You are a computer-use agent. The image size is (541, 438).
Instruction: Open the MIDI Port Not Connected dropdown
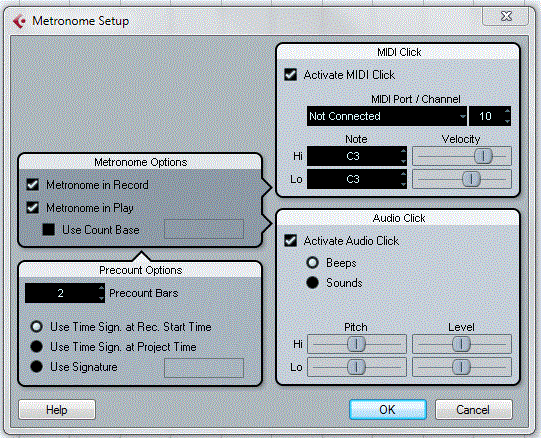[x=387, y=116]
